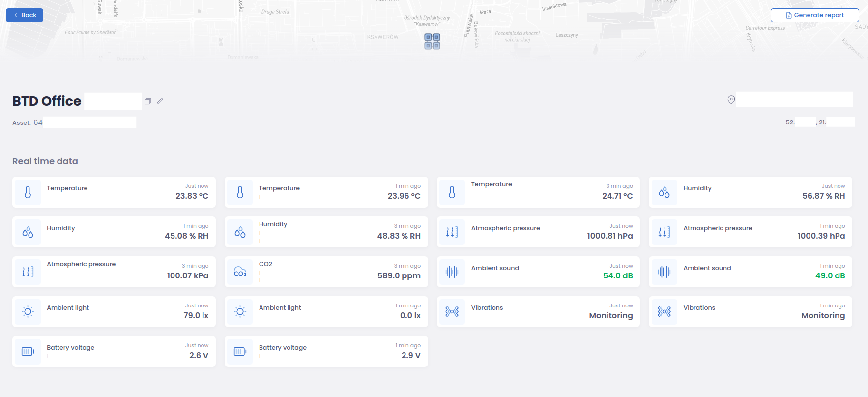
Task: Select the 23.96 °C temperature value
Action: click(x=404, y=196)
